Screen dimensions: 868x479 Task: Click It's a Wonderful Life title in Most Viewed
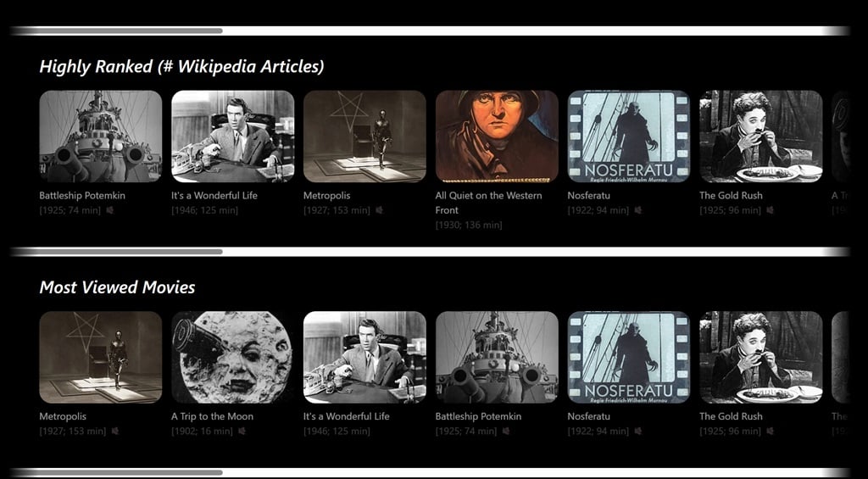(346, 416)
